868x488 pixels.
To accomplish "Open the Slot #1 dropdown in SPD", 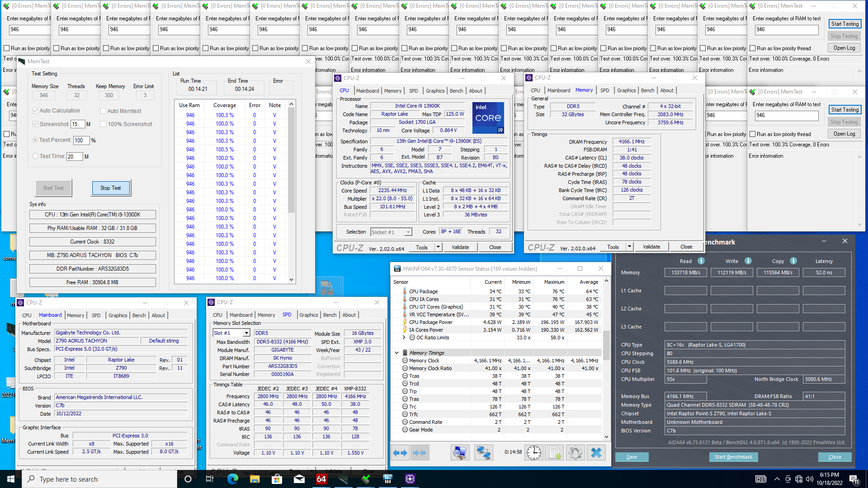I will tap(246, 333).
